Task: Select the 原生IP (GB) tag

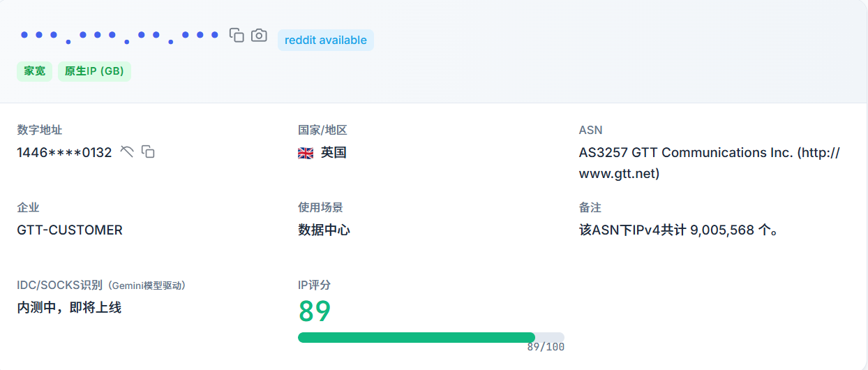Action: (x=94, y=71)
